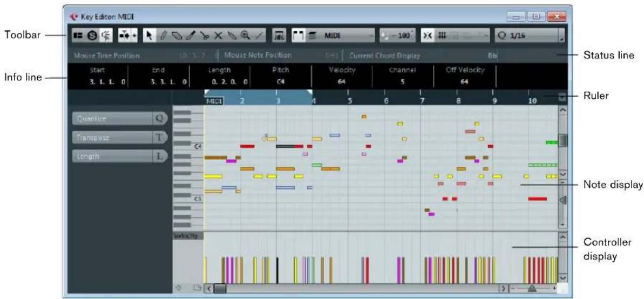
Task: Edit the Start value 3.1.1.0
Action: pos(107,81)
